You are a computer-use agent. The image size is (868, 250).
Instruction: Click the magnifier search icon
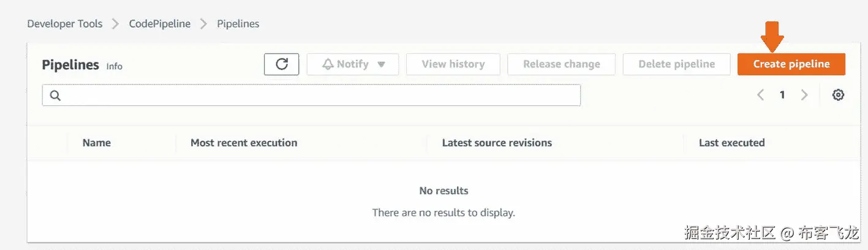[x=55, y=96]
